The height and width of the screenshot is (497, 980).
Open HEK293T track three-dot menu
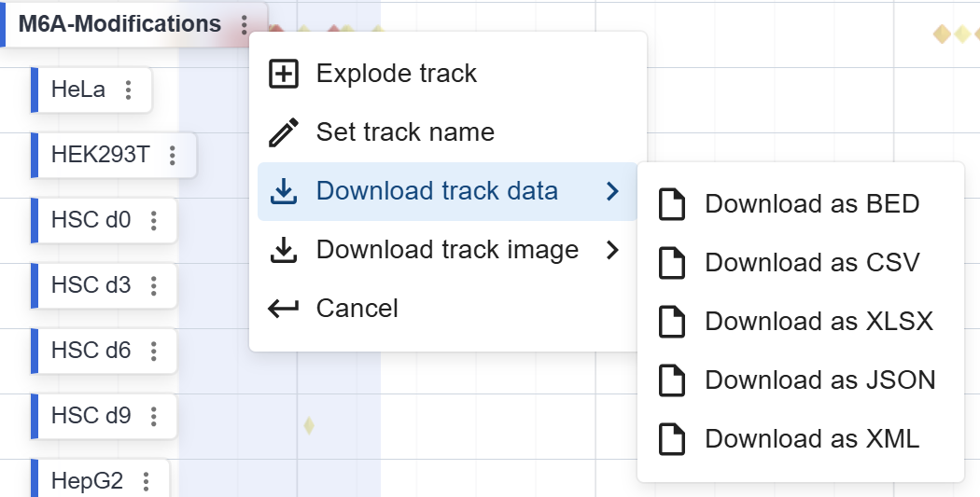(173, 156)
